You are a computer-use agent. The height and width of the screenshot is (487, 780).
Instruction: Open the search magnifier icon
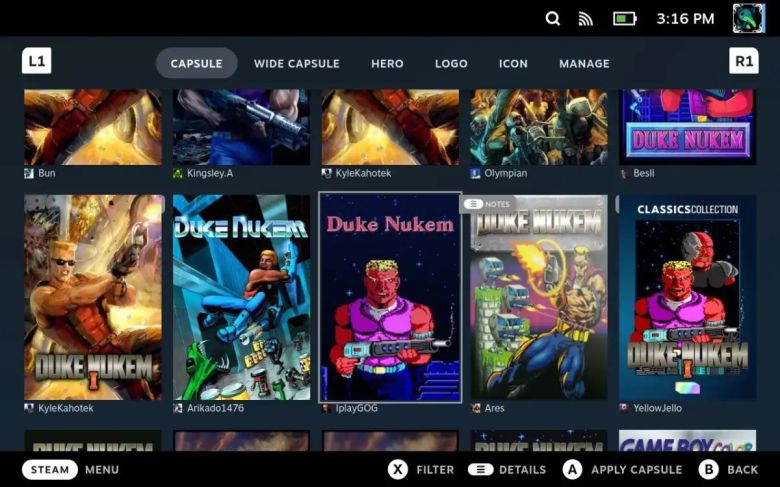tap(553, 19)
